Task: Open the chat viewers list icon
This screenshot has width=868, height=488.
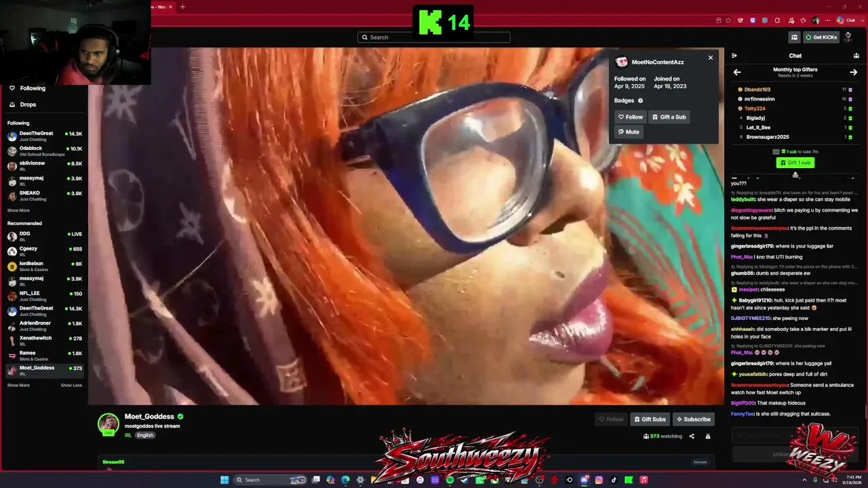Action: click(856, 56)
